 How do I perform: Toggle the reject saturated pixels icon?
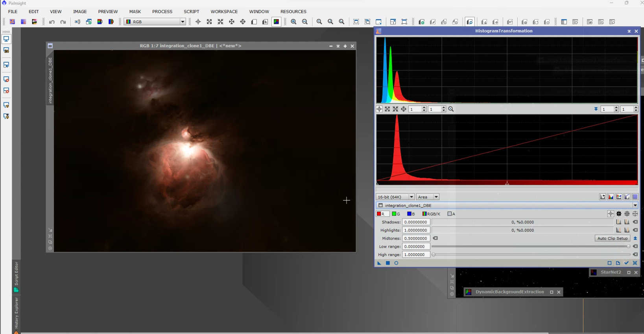coord(602,197)
